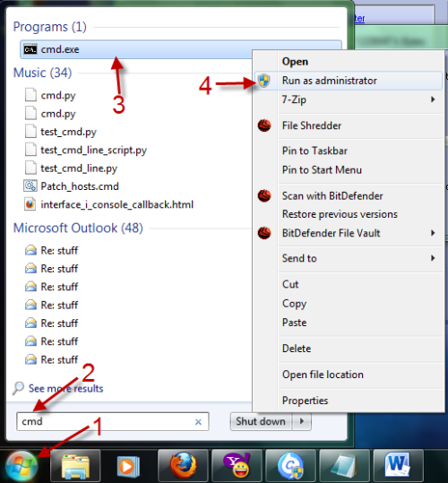
Task: Click the BitDefender icon next to File Shredder
Action: 264,125
